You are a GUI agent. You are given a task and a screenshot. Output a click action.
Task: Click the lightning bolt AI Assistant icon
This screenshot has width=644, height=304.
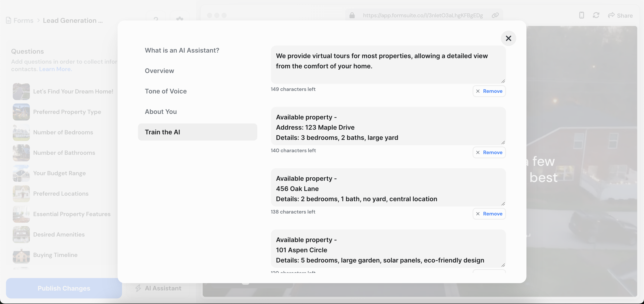138,288
